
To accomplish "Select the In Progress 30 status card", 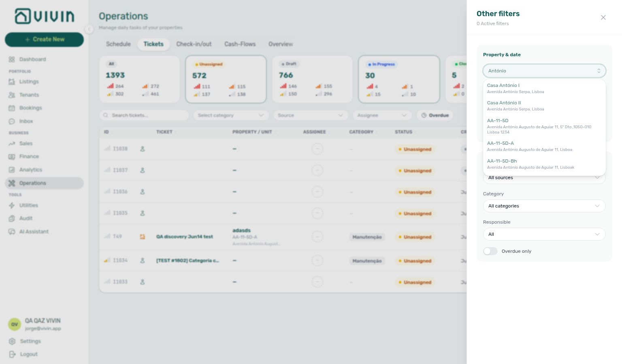I will [399, 79].
